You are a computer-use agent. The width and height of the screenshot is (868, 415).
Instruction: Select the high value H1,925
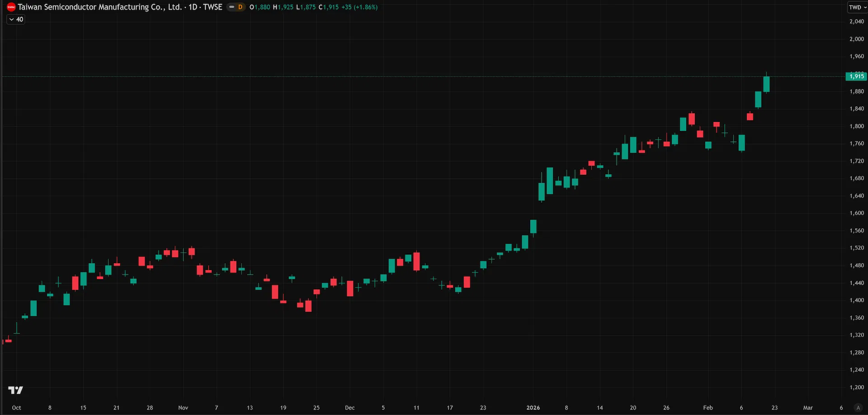point(283,7)
